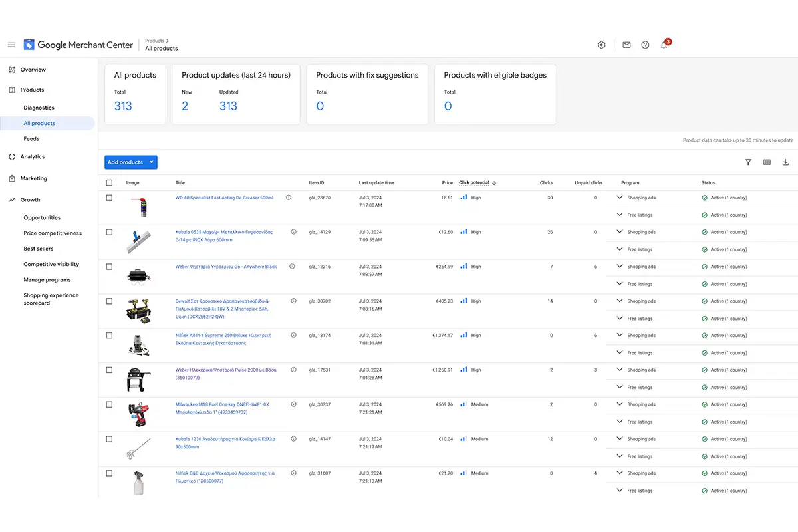Image resolution: width=798 pixels, height=532 pixels.
Task: Open Milwaukee M18 Fuel product link
Action: click(x=222, y=408)
